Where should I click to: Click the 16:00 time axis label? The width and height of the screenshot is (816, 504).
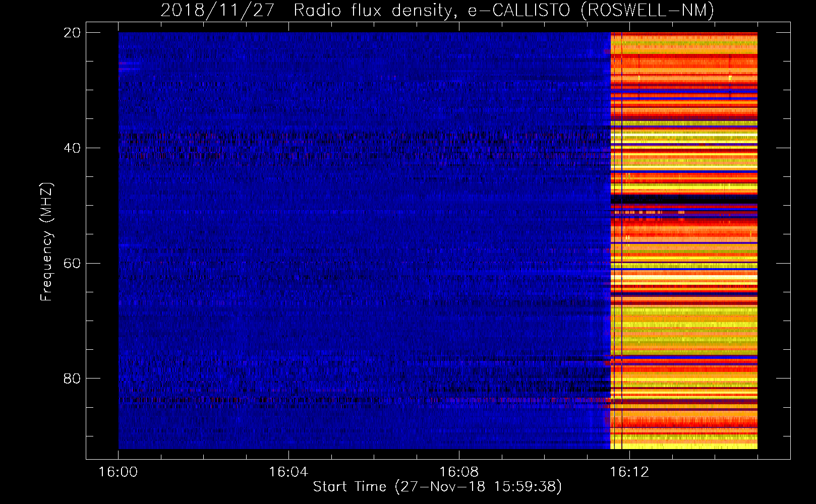119,472
